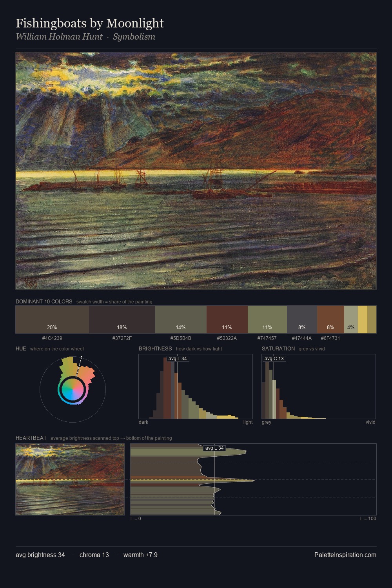The image size is (392, 588).
Task: Click the dark axis label under brightness
Action: click(143, 422)
